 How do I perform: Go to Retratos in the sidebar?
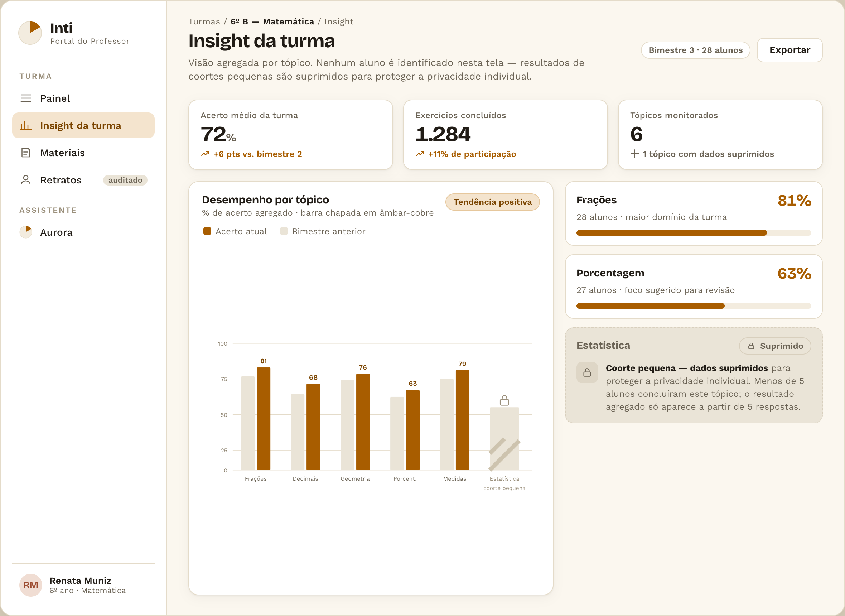point(83,180)
